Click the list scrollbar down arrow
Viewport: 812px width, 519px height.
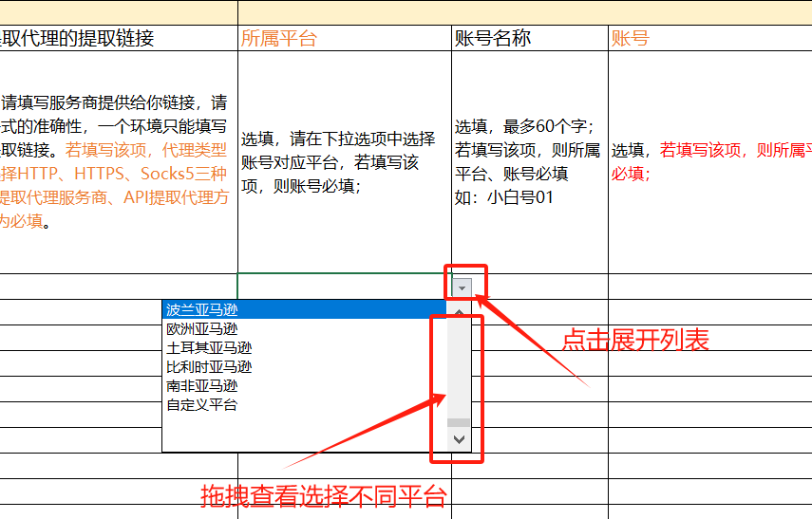[x=459, y=439]
